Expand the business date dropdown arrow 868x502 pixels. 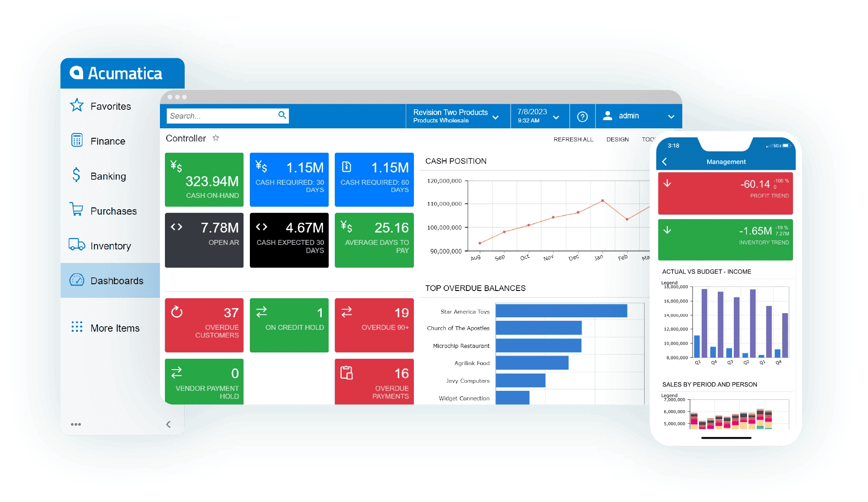556,117
